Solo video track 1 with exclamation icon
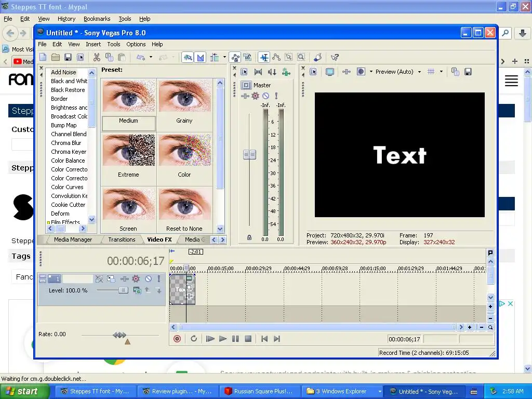 [x=158, y=279]
